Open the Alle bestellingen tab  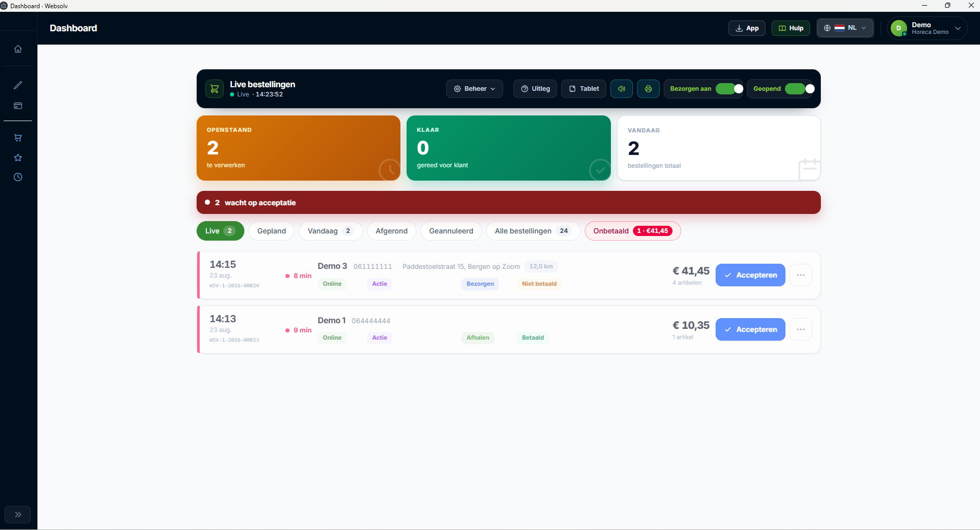[x=533, y=231]
